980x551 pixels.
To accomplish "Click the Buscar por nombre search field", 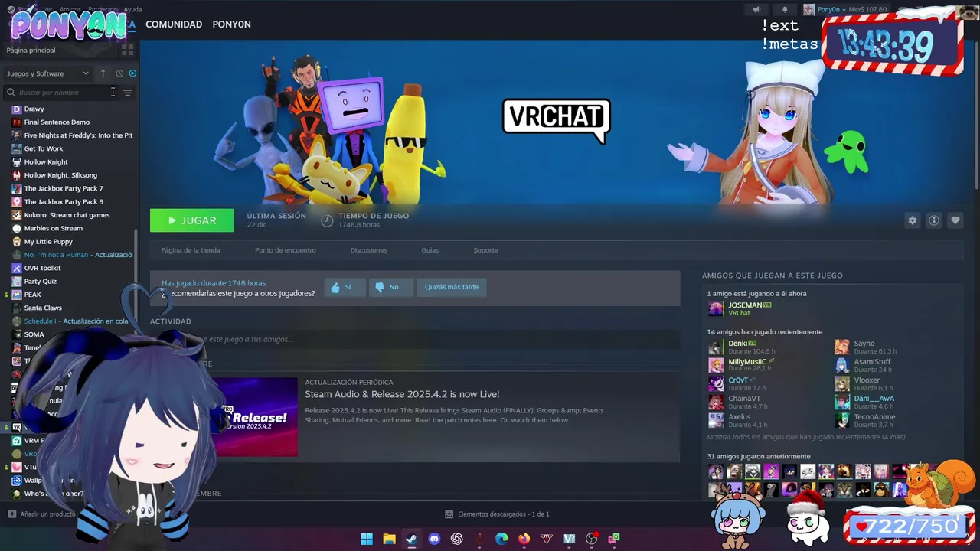I will tap(61, 93).
